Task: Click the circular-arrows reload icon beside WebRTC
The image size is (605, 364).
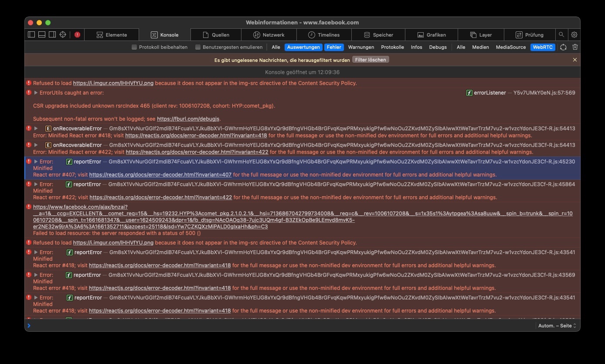Action: (563, 47)
